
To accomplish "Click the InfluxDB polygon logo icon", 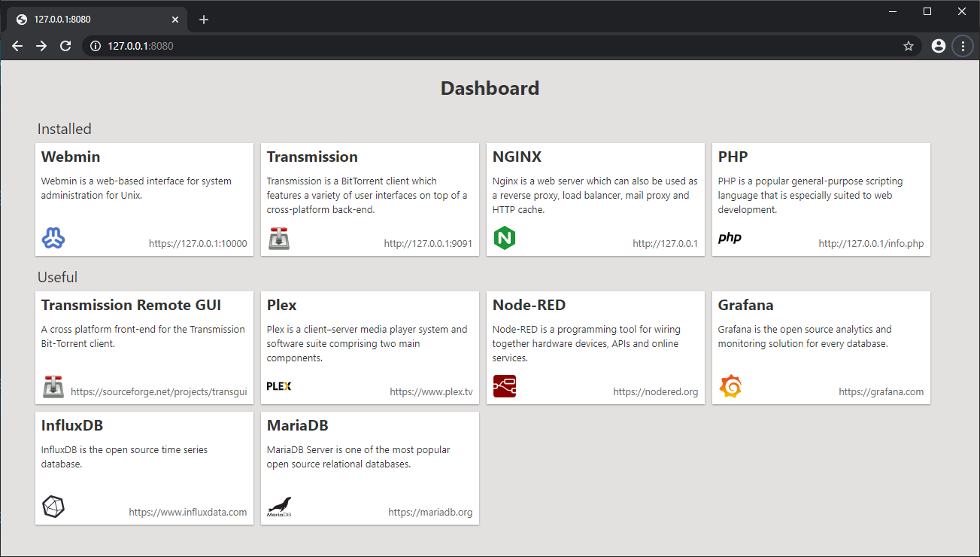I will (53, 507).
